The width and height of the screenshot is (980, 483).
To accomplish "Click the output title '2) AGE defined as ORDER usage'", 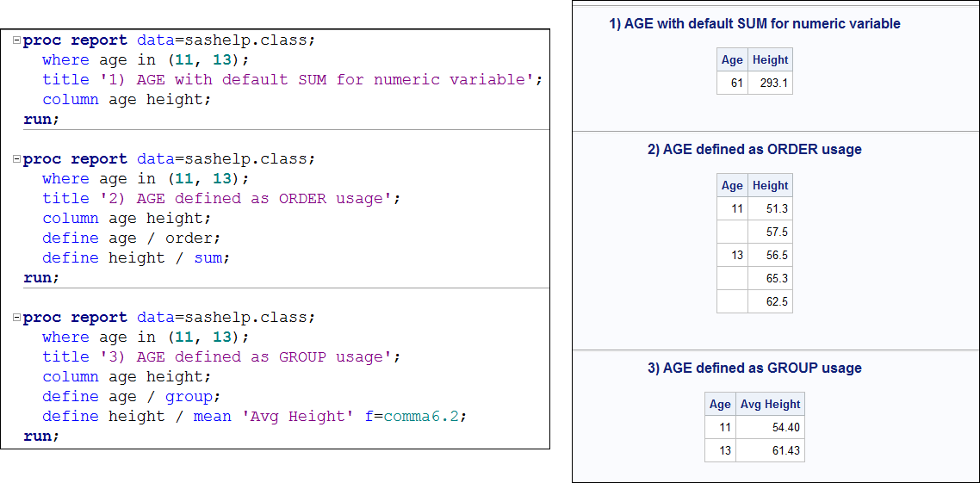I will click(754, 150).
